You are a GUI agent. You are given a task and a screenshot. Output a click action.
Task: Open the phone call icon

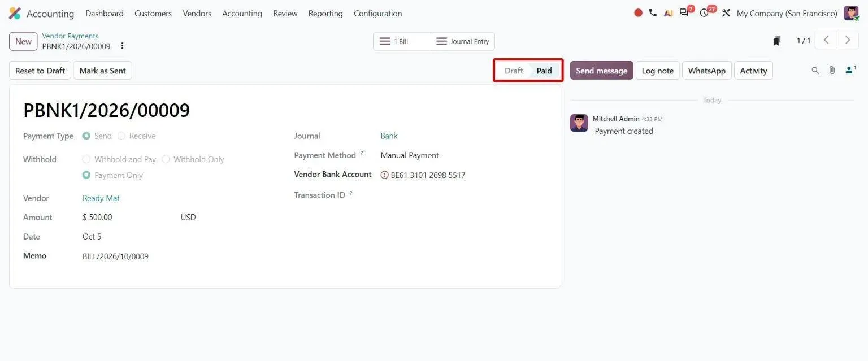[653, 13]
